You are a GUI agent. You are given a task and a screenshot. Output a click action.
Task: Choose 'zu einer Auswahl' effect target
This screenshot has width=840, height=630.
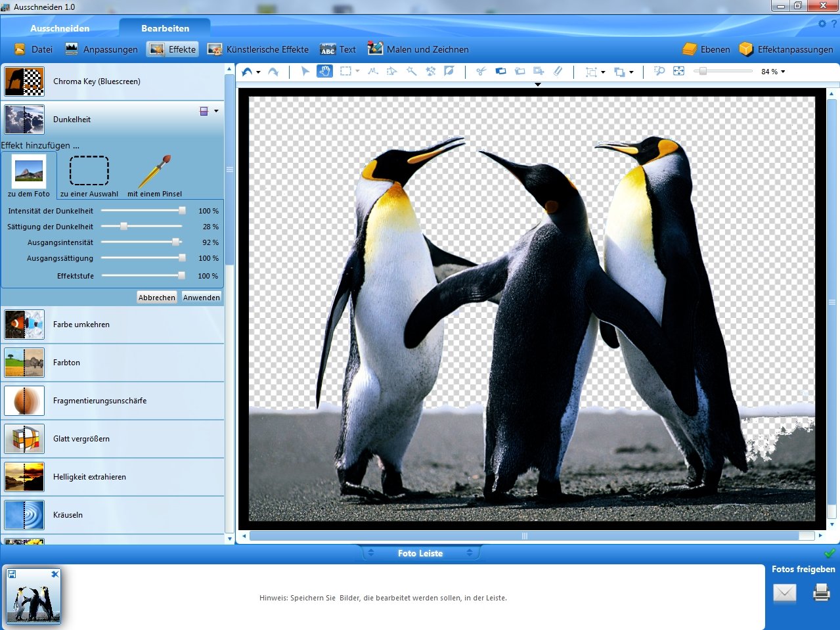tap(89, 175)
